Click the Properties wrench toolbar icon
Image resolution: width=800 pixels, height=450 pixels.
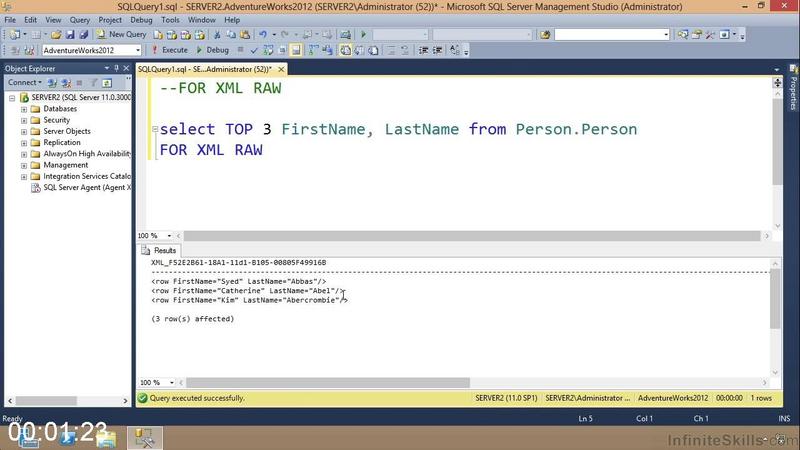(710, 35)
